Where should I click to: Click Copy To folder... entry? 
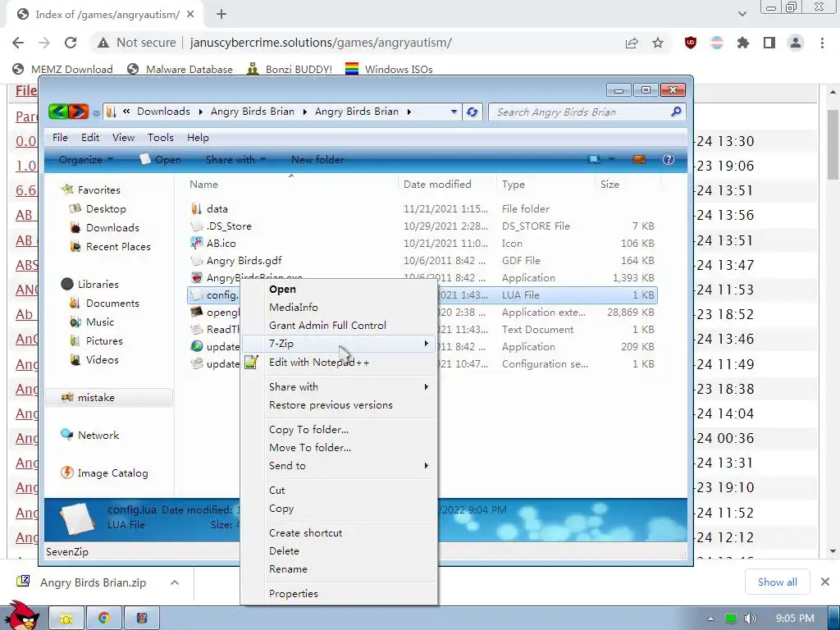tap(308, 430)
